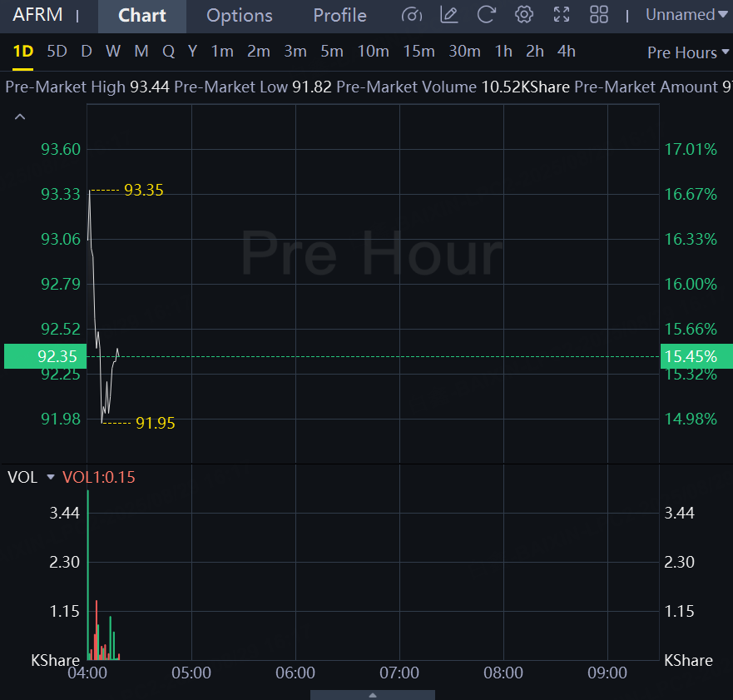Screen dimensions: 733x700
Task: Click the AFRM ticker symbol
Action: (x=37, y=15)
